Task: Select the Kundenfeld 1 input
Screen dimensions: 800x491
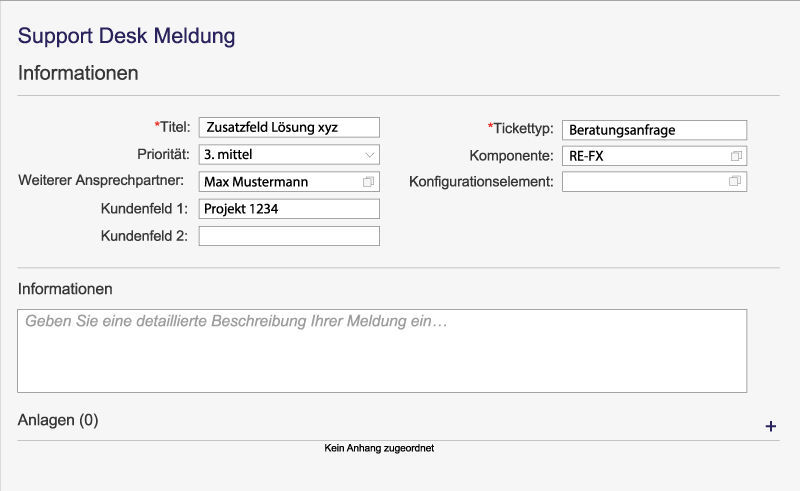Action: pos(289,208)
